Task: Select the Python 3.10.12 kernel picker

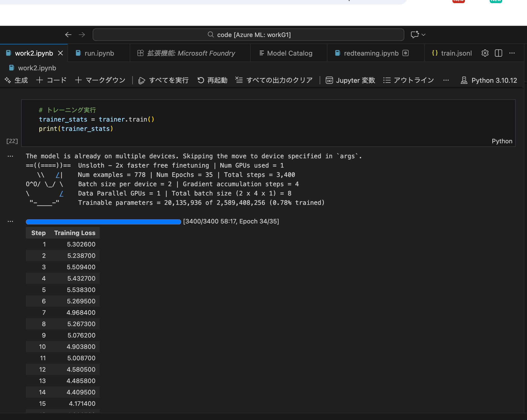Action: pos(489,80)
